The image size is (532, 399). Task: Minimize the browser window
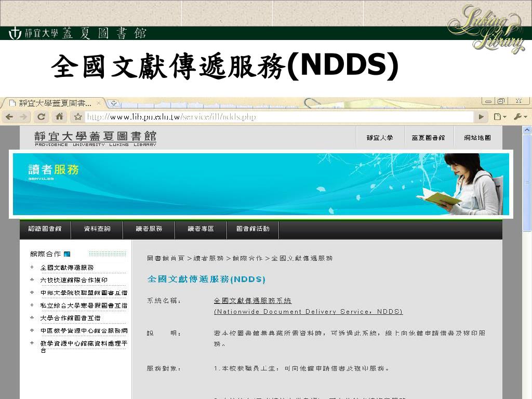tap(488, 101)
